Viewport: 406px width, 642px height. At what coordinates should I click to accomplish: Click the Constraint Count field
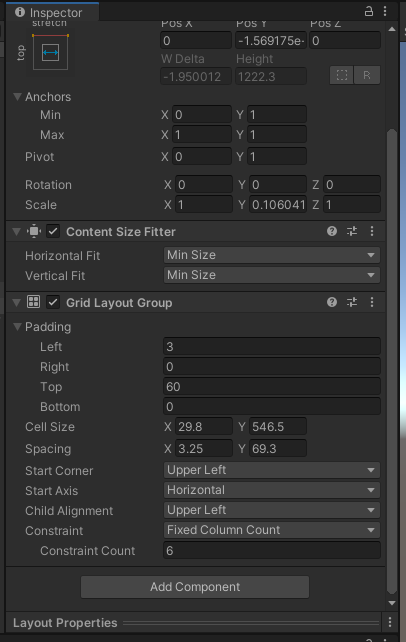pyautogui.click(x=272, y=551)
